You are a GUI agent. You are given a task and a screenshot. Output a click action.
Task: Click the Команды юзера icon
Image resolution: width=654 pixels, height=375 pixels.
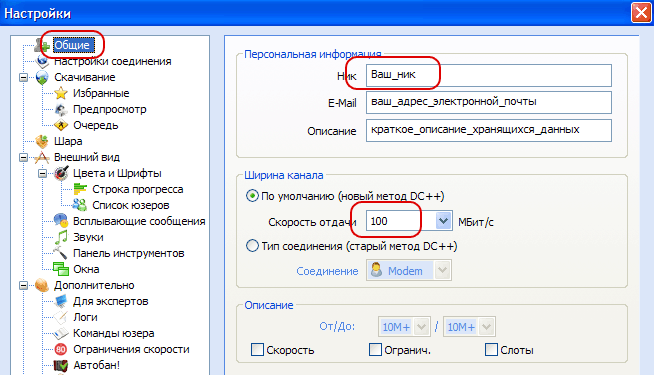click(61, 333)
